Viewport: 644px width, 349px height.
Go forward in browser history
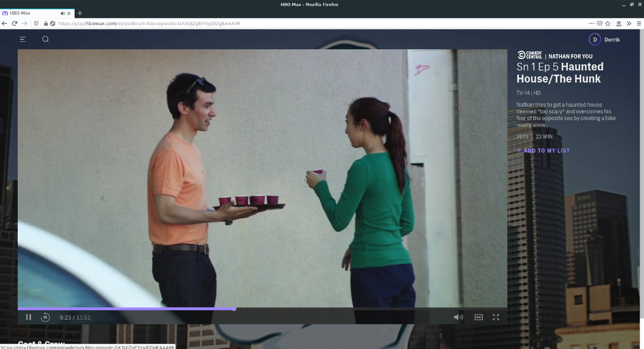pyautogui.click(x=25, y=24)
